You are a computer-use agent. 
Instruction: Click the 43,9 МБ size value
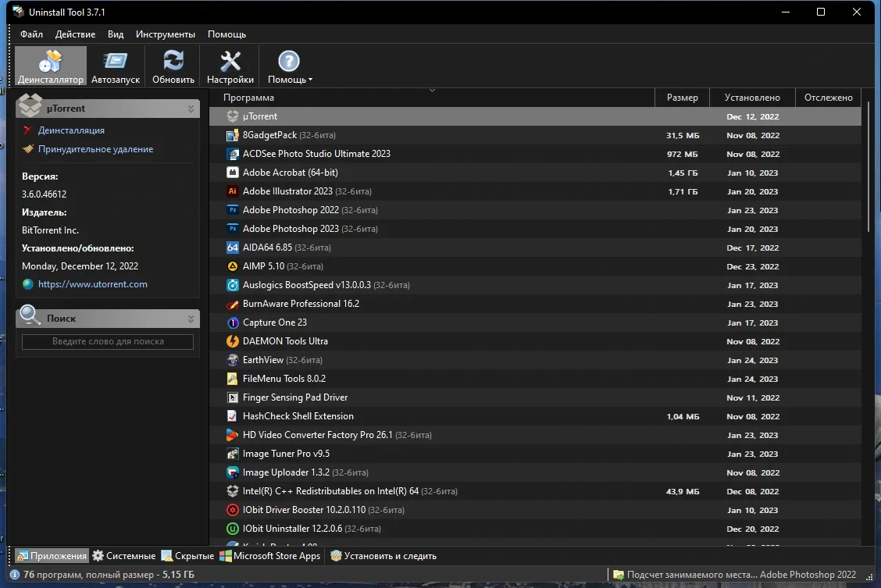click(682, 491)
